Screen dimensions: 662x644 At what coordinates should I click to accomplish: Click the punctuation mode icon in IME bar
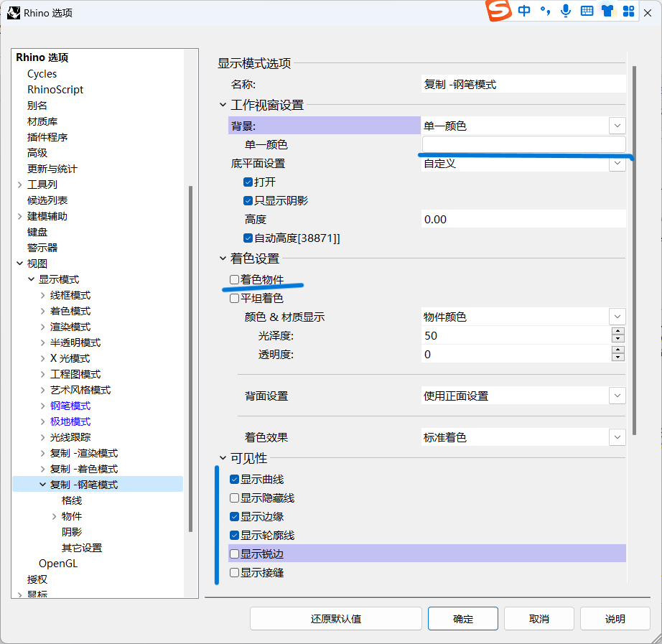tap(545, 11)
